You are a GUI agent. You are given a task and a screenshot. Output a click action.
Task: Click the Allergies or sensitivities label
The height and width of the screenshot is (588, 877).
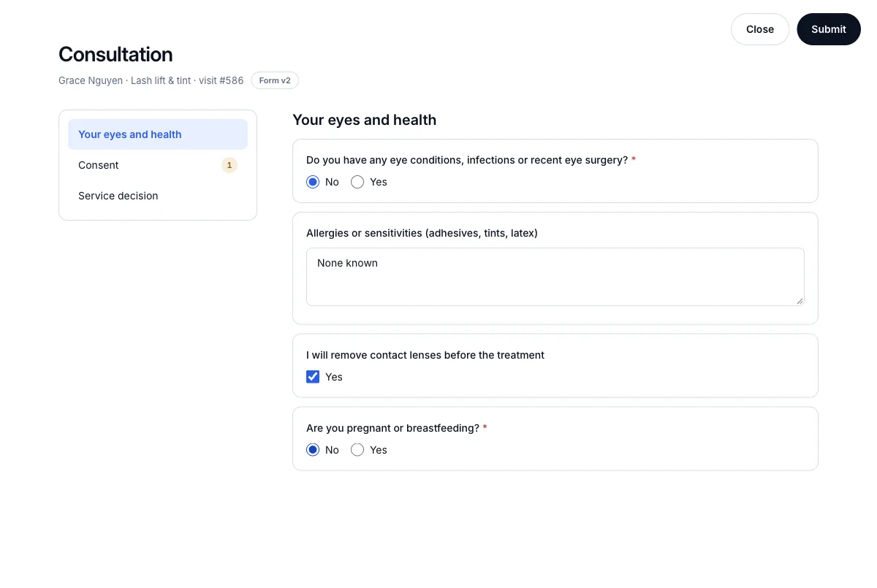coord(422,233)
